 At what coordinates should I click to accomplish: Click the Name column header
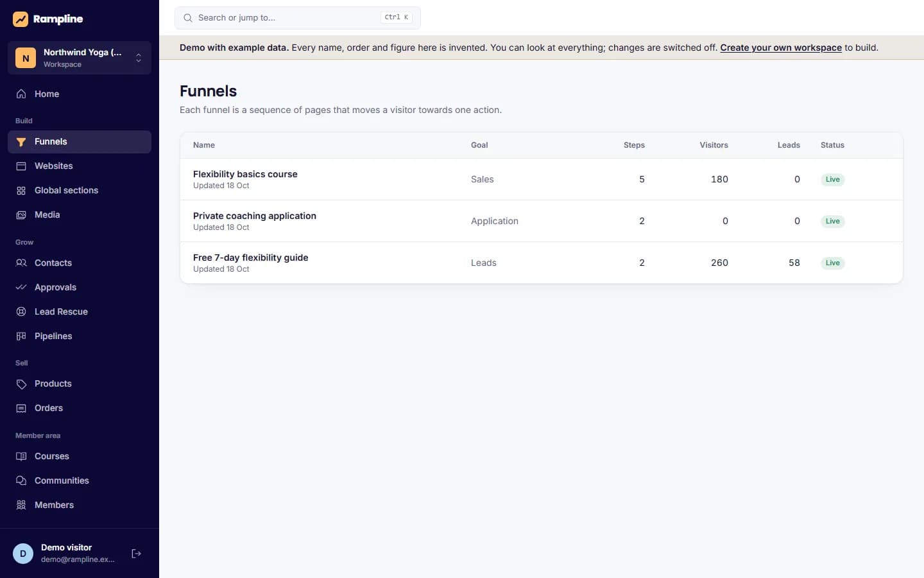click(204, 145)
